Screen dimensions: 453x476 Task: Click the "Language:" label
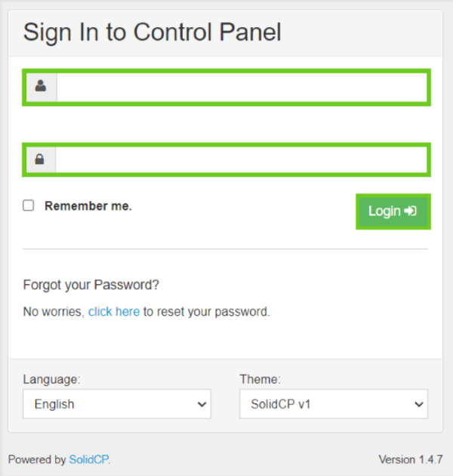click(51, 379)
